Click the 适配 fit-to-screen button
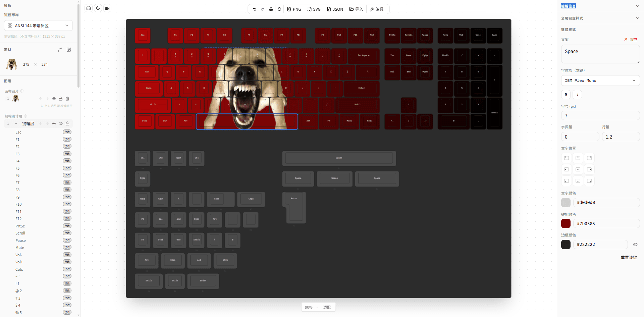This screenshot has width=644, height=317. tap(327, 307)
